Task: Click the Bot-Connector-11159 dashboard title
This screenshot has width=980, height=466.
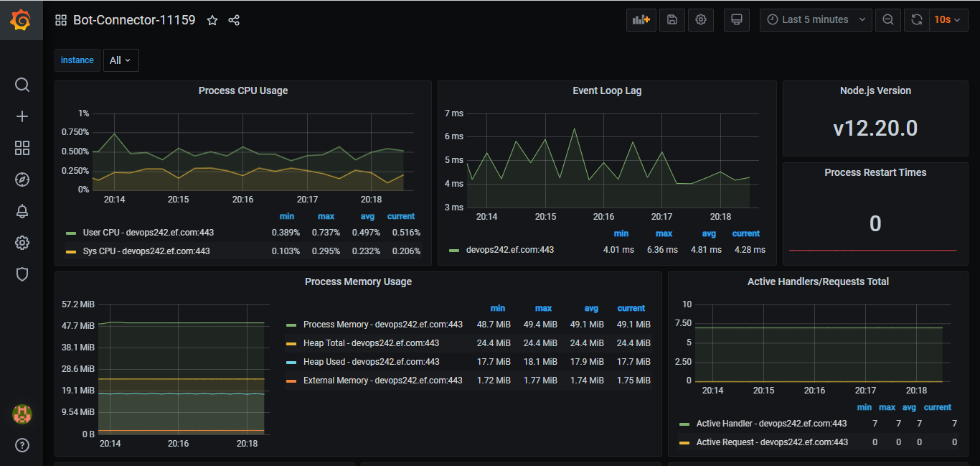Action: pyautogui.click(x=134, y=20)
